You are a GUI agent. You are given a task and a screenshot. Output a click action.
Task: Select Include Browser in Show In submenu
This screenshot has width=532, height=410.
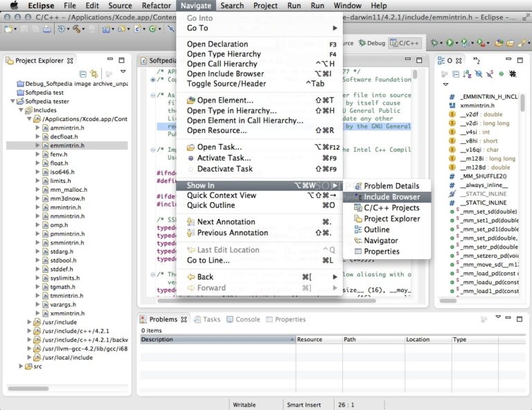(x=387, y=197)
